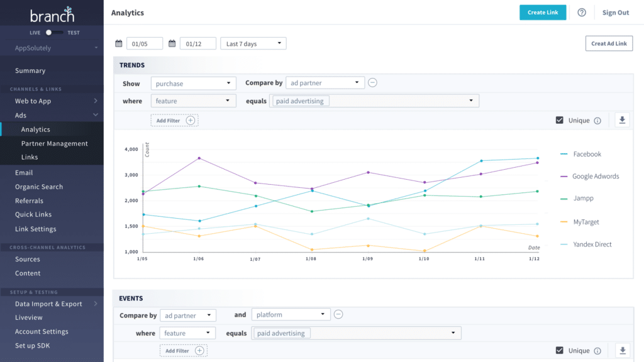Click the paid advertising tag in Trends
Screen dimensions: 644x362
click(300, 101)
